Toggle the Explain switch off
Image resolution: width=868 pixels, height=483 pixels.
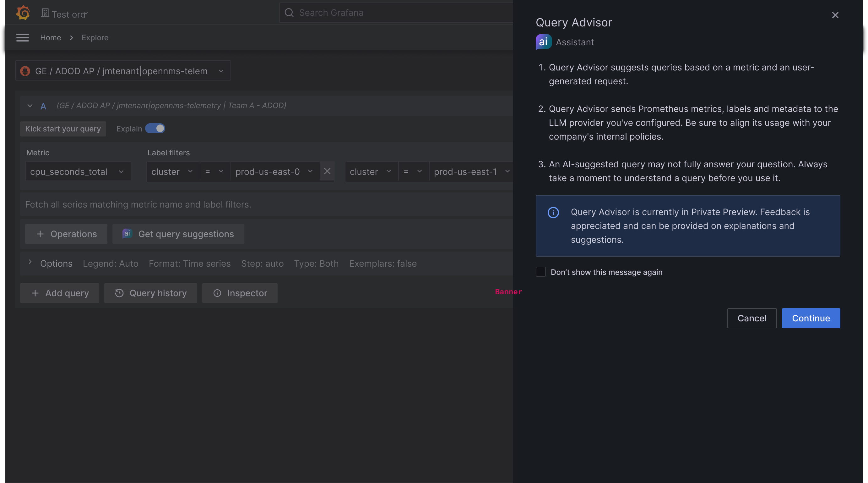[155, 129]
